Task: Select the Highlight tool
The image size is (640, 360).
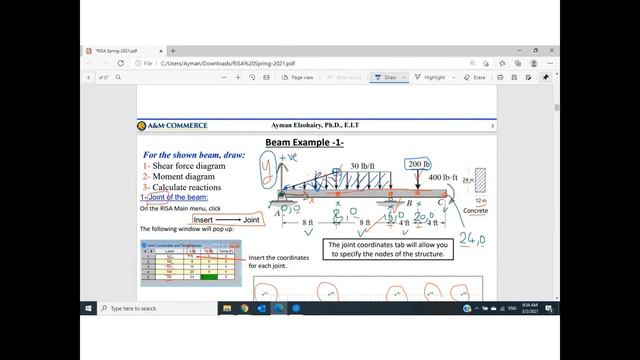Action: point(430,77)
